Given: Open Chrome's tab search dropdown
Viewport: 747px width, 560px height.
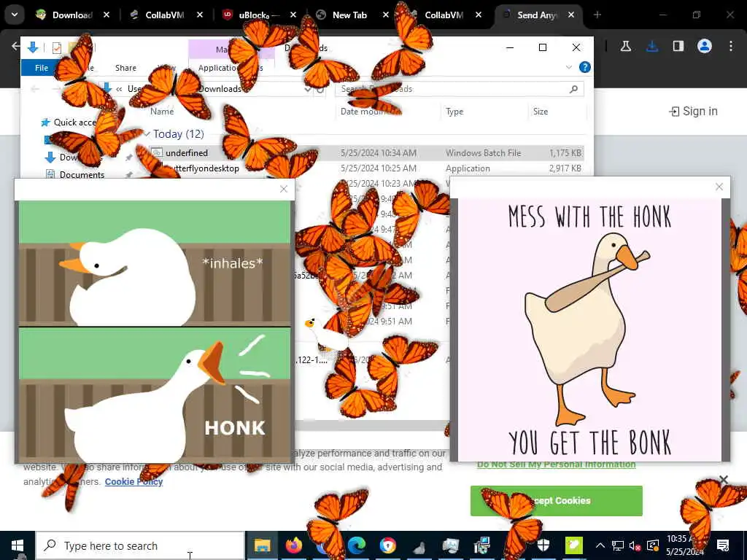Looking at the screenshot, I should [15, 15].
